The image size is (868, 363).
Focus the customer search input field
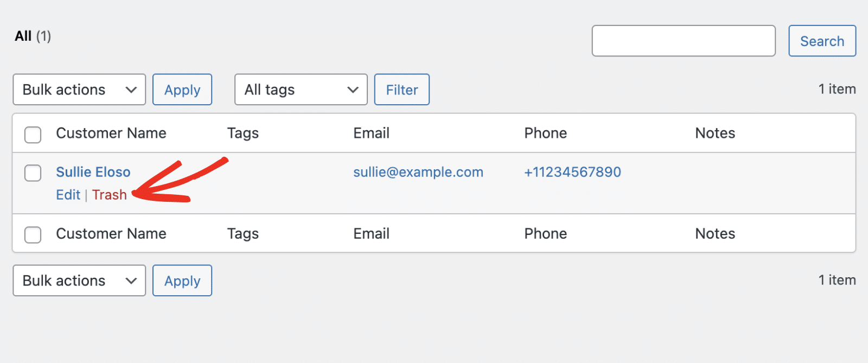[x=684, y=41]
